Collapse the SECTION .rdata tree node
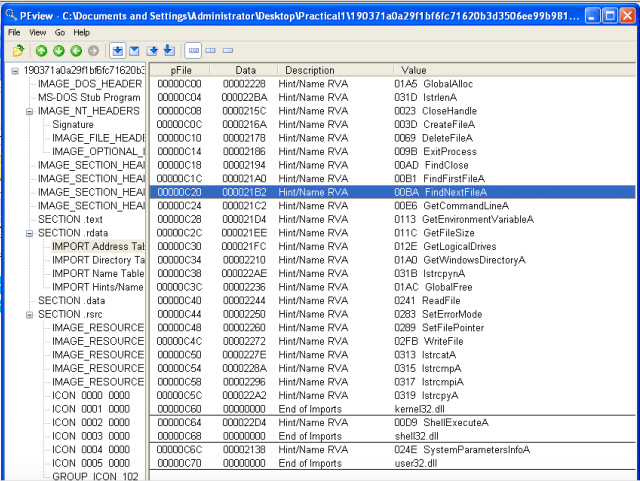The image size is (640, 481). pos(30,233)
